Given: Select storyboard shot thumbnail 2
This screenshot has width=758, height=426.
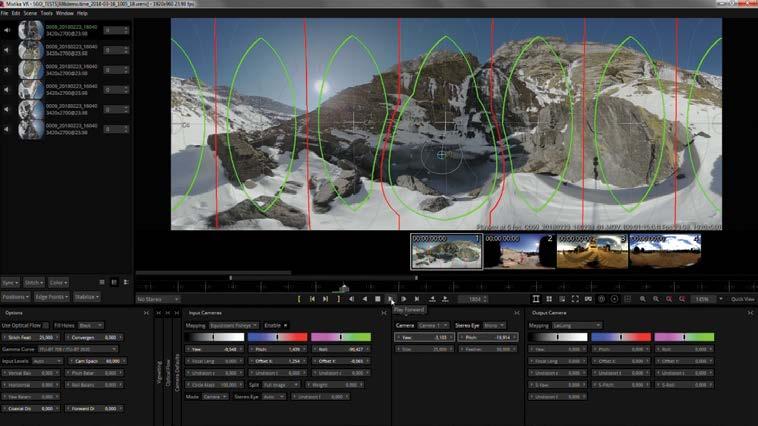Looking at the screenshot, I should pyautogui.click(x=519, y=251).
